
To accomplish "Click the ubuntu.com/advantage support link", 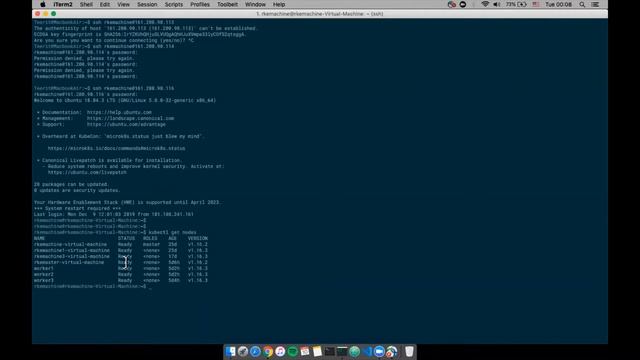I will [126, 124].
